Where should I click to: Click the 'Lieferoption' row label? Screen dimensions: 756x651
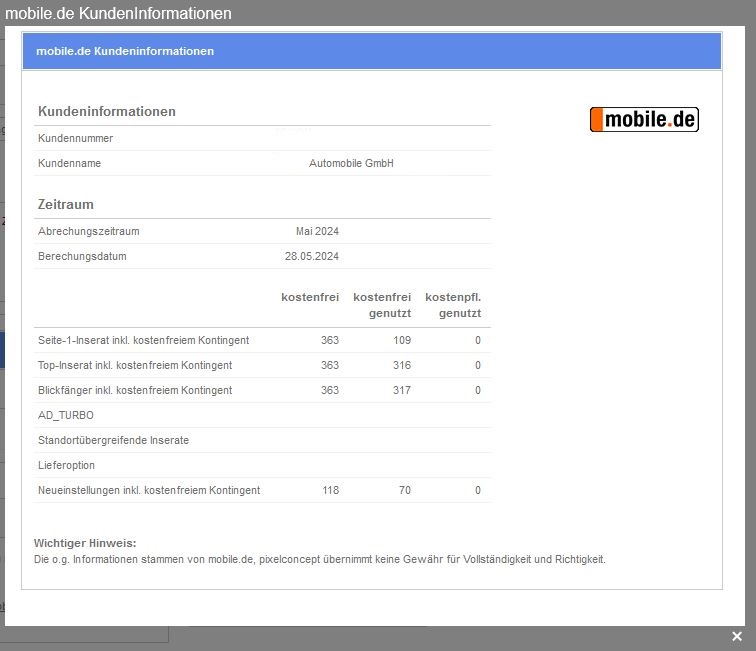66,466
